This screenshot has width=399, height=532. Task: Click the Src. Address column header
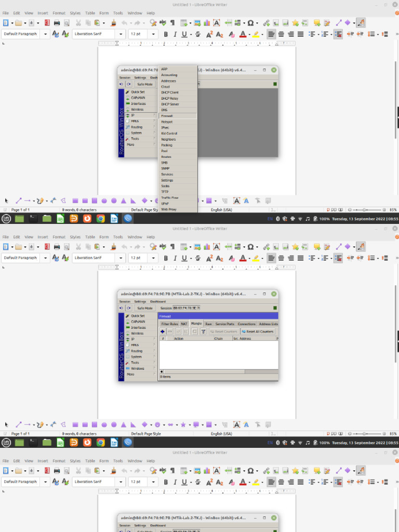254,339
